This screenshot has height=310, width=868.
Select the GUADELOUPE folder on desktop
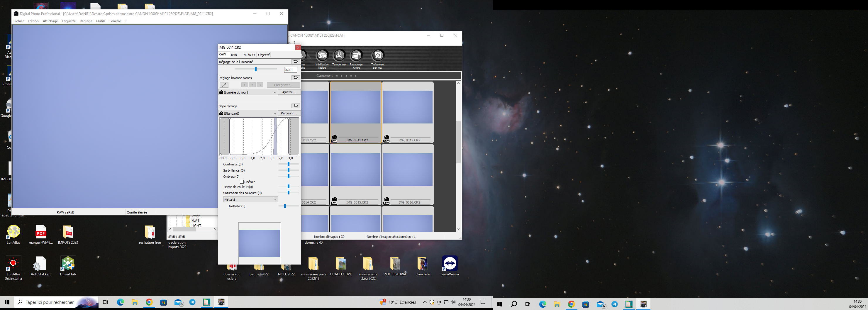click(341, 266)
